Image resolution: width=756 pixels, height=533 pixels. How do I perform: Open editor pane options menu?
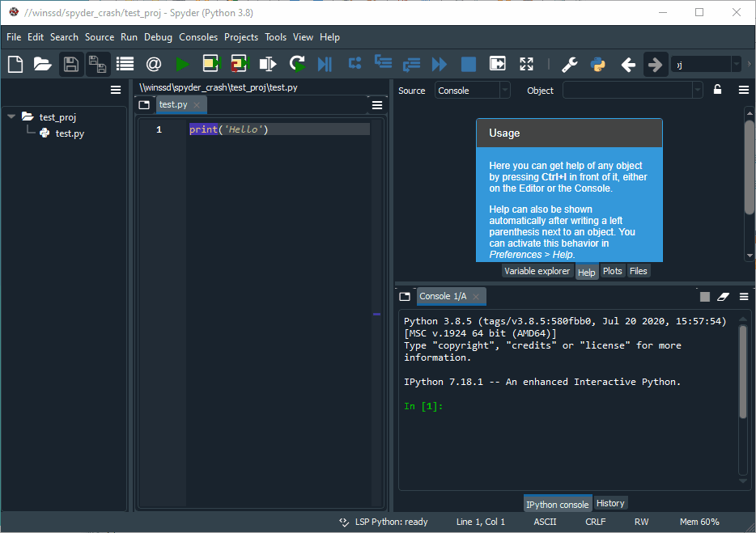pyautogui.click(x=377, y=104)
